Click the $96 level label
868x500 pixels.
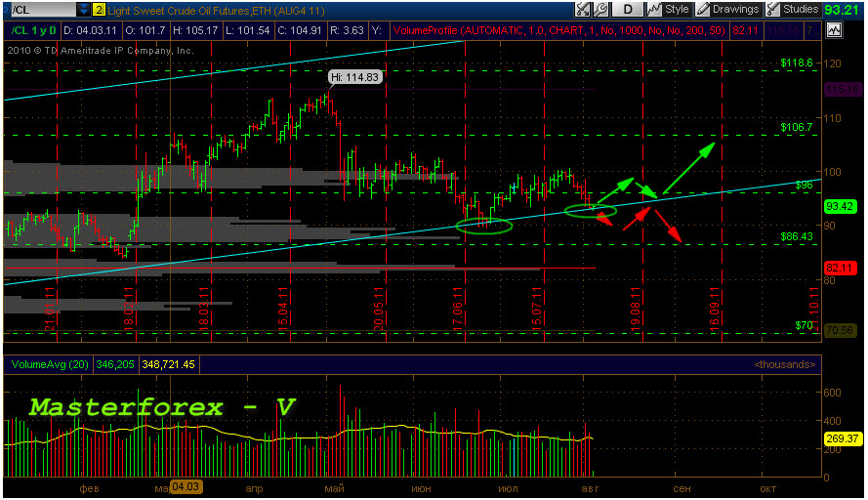pos(804,185)
